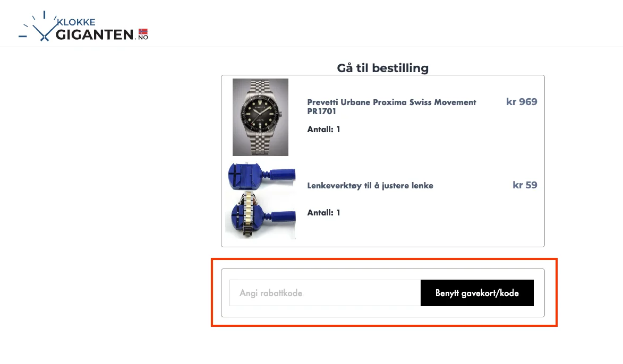623x364 pixels.
Task: Click the Norwegian flag icon
Action: pyautogui.click(x=142, y=31)
